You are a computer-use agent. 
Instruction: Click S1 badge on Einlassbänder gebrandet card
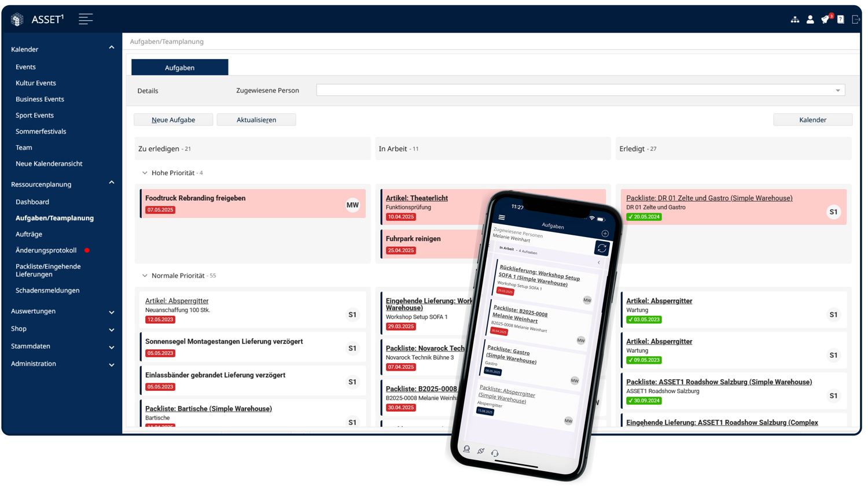tap(352, 382)
